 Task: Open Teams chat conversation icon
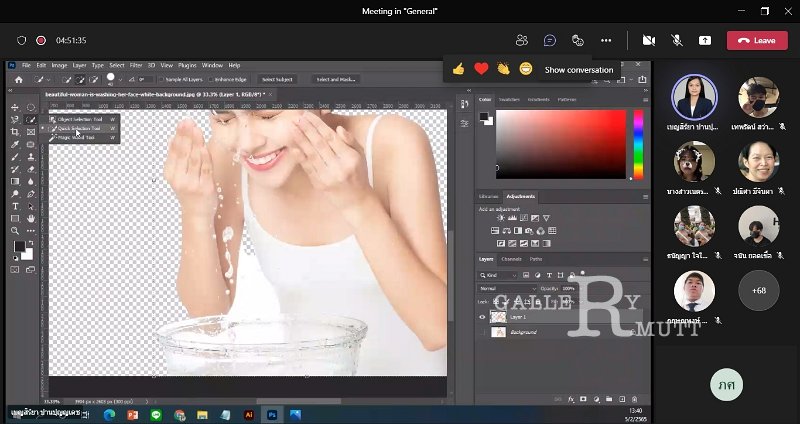(549, 40)
